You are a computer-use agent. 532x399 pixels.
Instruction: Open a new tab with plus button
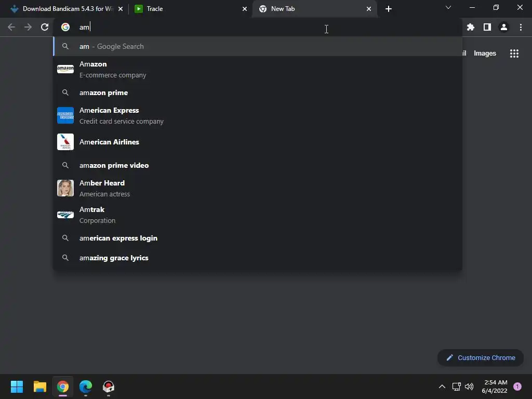[x=389, y=9]
